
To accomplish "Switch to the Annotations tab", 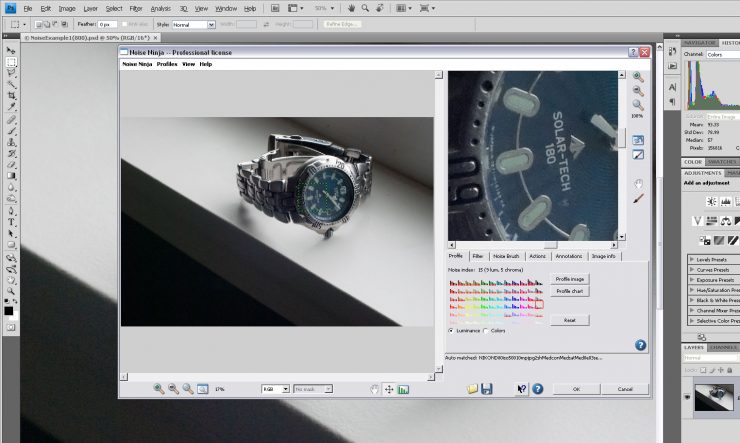I will click(568, 256).
